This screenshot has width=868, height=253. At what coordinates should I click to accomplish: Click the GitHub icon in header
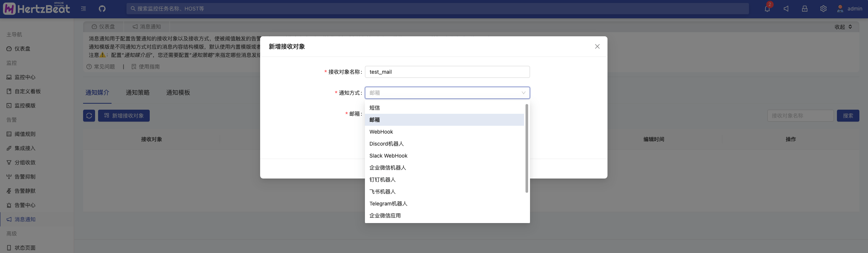pos(102,9)
